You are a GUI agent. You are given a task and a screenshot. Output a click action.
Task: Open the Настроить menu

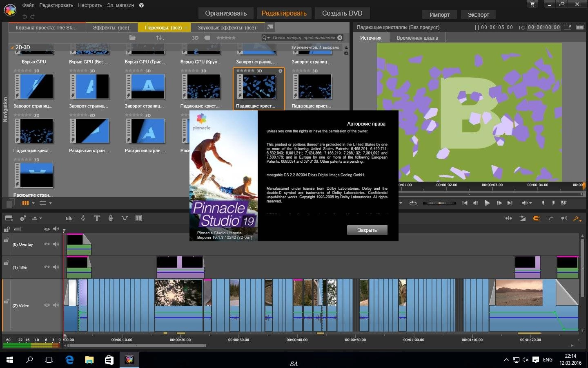tap(90, 5)
